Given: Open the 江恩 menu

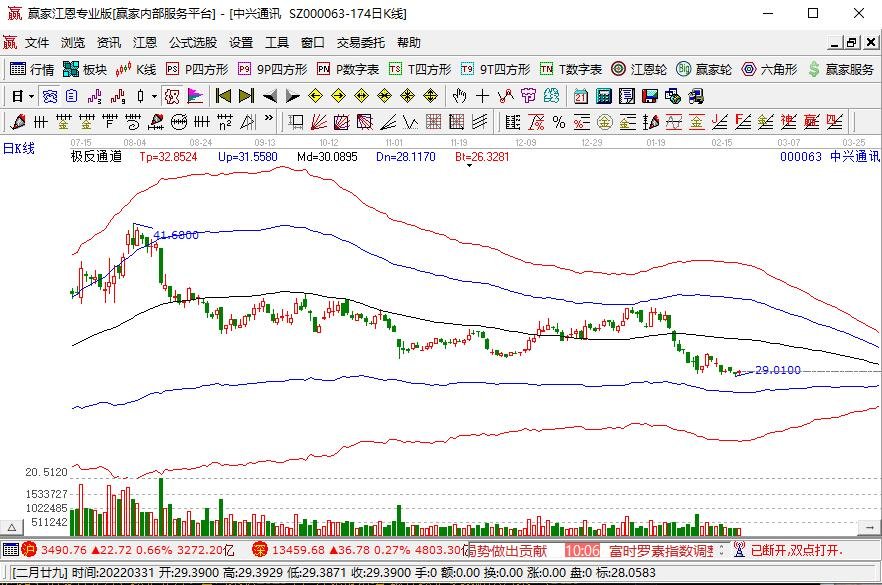Looking at the screenshot, I should pos(145,43).
